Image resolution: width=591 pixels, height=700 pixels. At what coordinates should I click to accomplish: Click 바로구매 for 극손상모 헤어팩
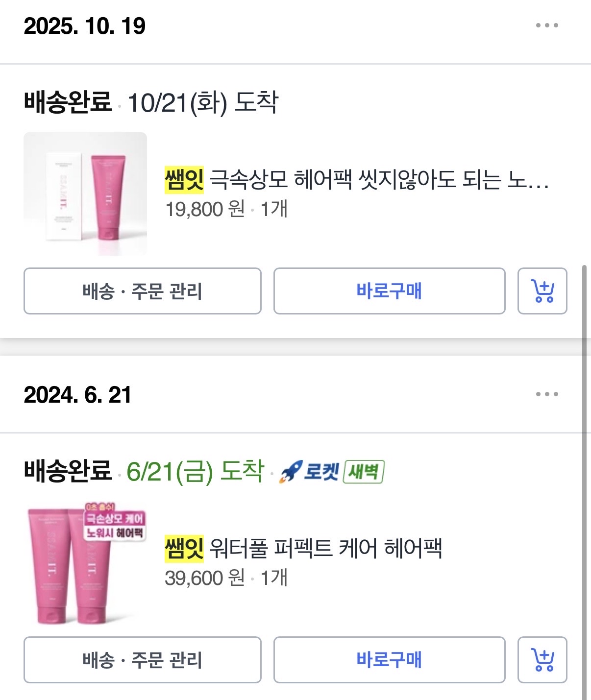click(389, 291)
